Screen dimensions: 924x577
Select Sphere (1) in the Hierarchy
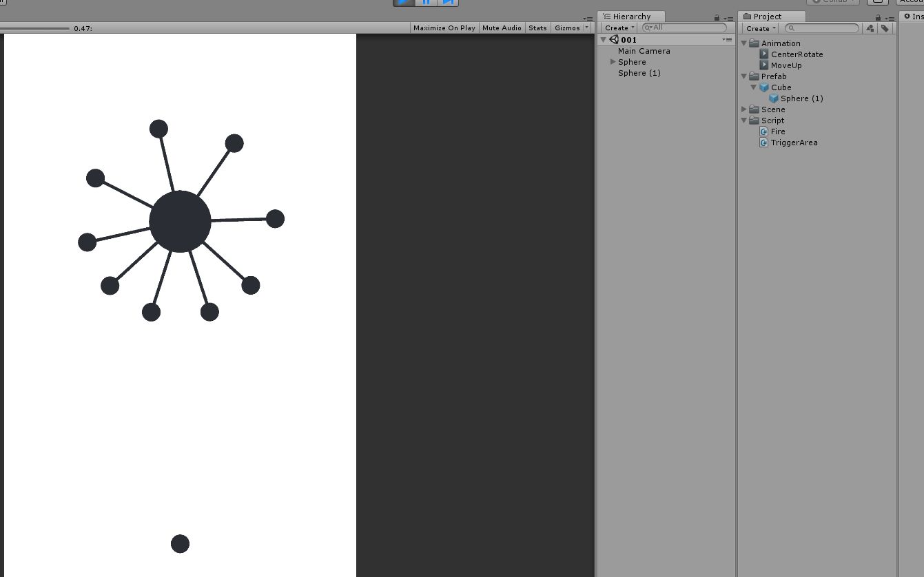(x=639, y=73)
